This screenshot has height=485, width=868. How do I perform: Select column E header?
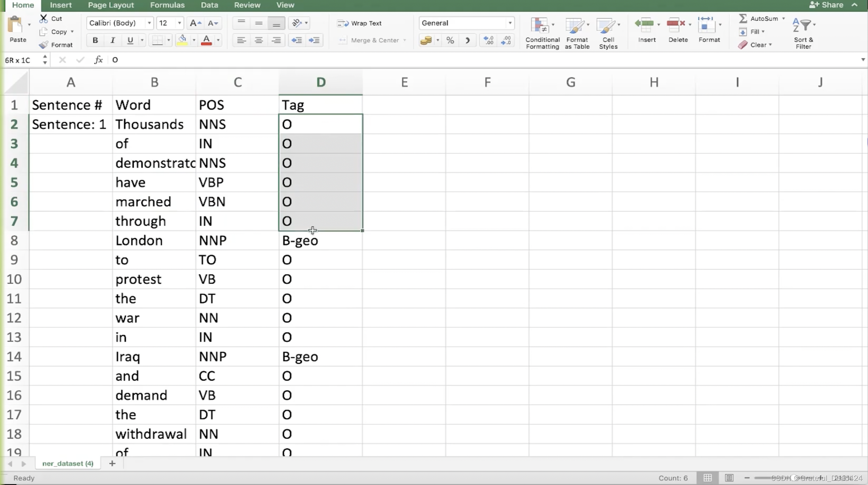point(404,82)
